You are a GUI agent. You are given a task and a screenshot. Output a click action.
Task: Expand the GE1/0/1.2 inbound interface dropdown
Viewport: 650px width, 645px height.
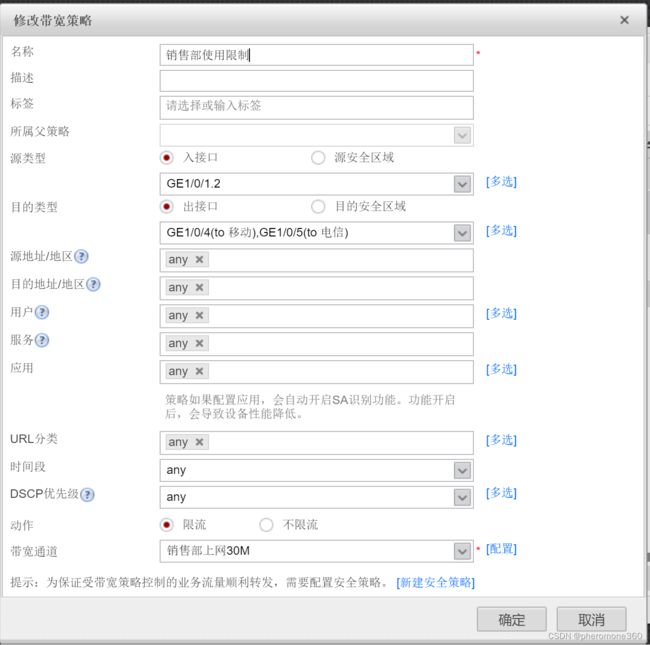click(462, 184)
